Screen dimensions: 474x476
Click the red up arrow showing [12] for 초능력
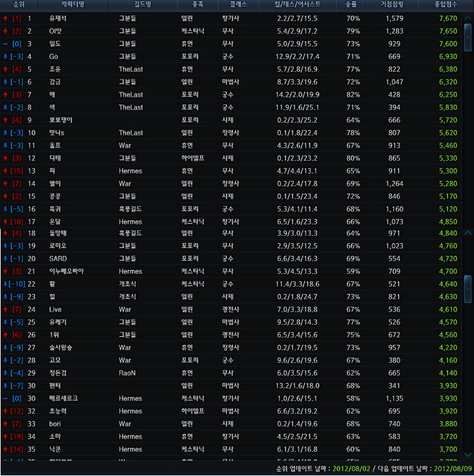(x=4, y=411)
